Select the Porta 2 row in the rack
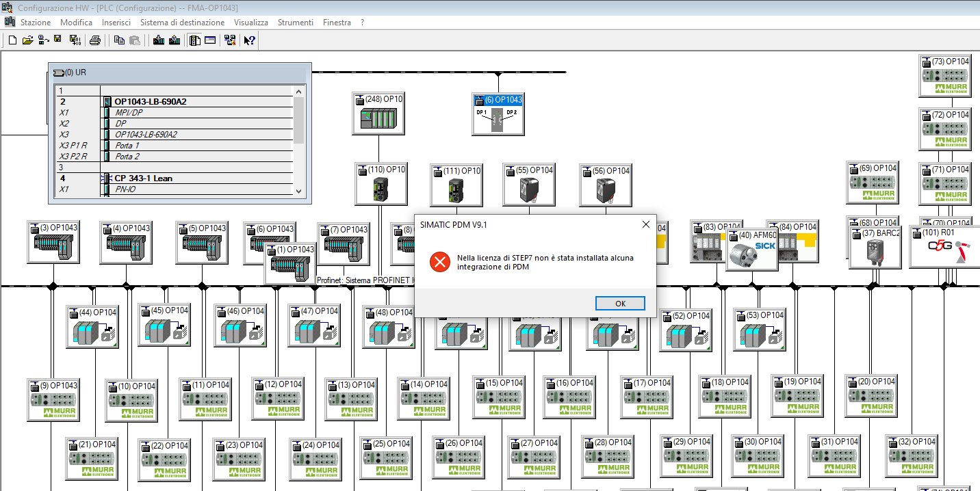The image size is (980, 491). coord(174,157)
